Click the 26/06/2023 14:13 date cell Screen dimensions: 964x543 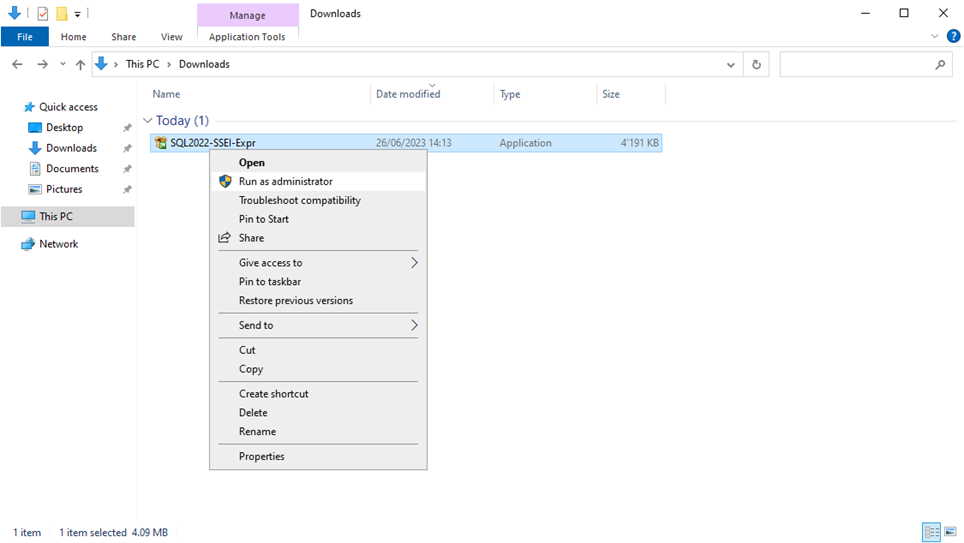(x=414, y=143)
